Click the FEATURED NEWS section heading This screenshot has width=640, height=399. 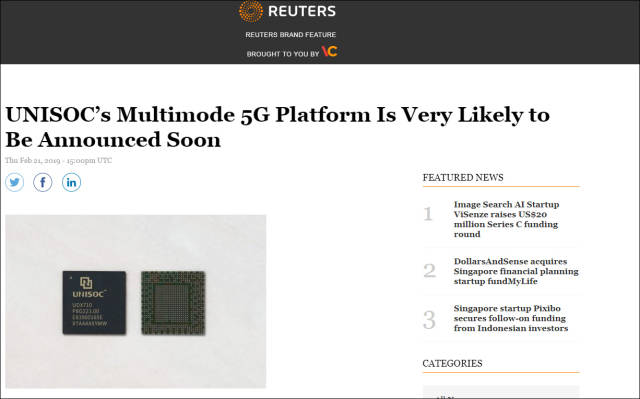[x=463, y=177]
